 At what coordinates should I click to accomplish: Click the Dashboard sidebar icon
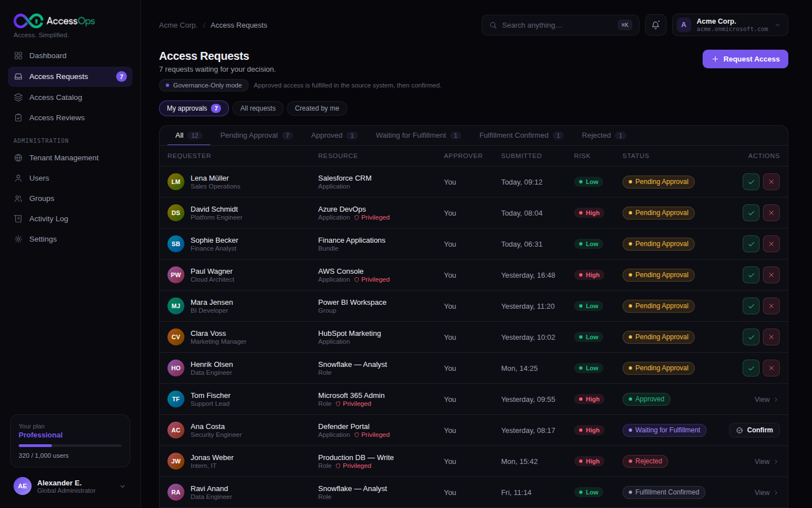click(18, 56)
